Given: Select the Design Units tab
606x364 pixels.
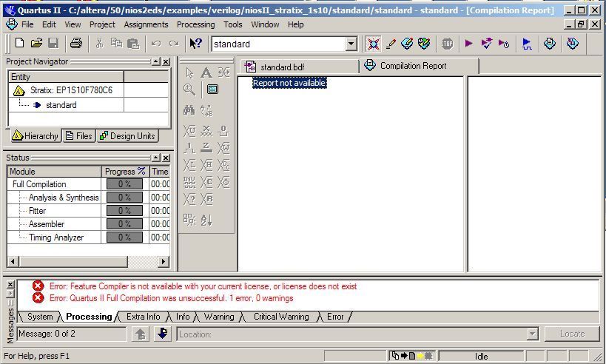Looking at the screenshot, I should [127, 135].
